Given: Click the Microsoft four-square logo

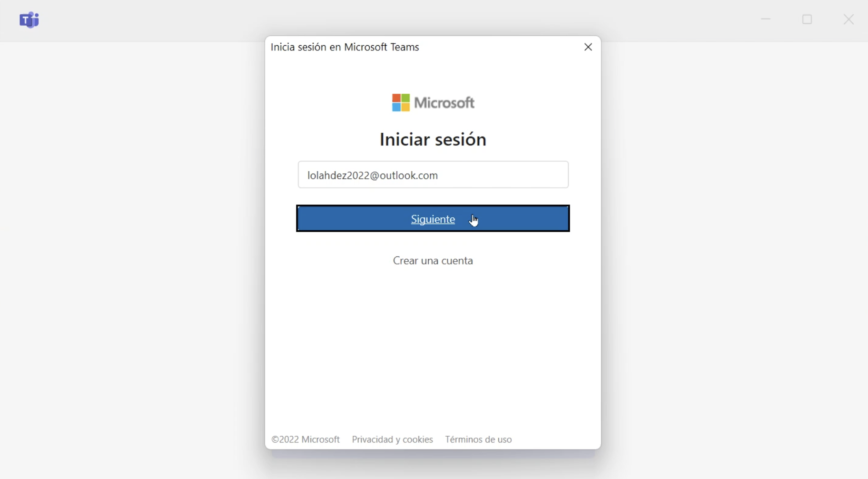Looking at the screenshot, I should (401, 102).
